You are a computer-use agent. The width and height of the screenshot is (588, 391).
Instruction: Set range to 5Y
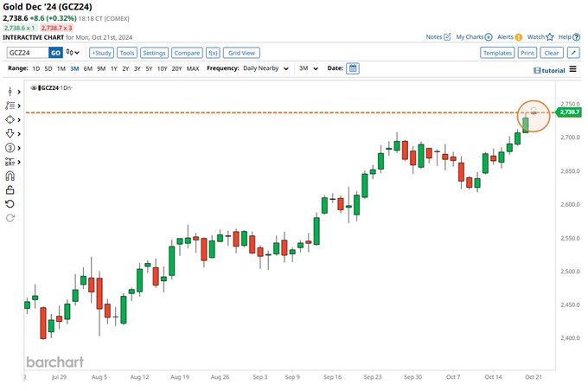point(149,68)
